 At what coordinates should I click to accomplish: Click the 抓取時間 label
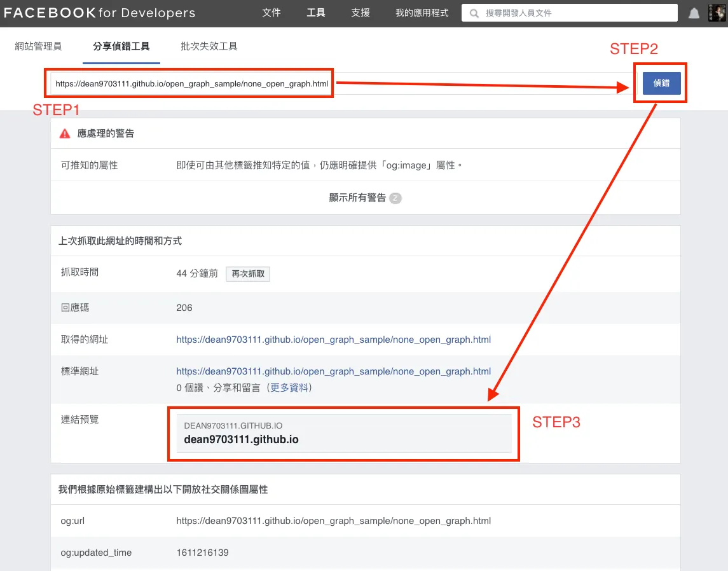(79, 272)
